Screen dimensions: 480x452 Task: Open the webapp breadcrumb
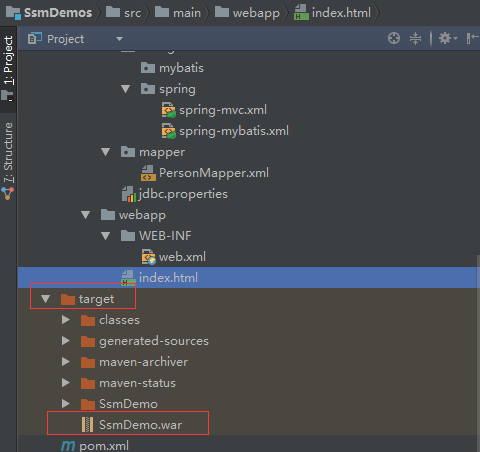tap(247, 13)
